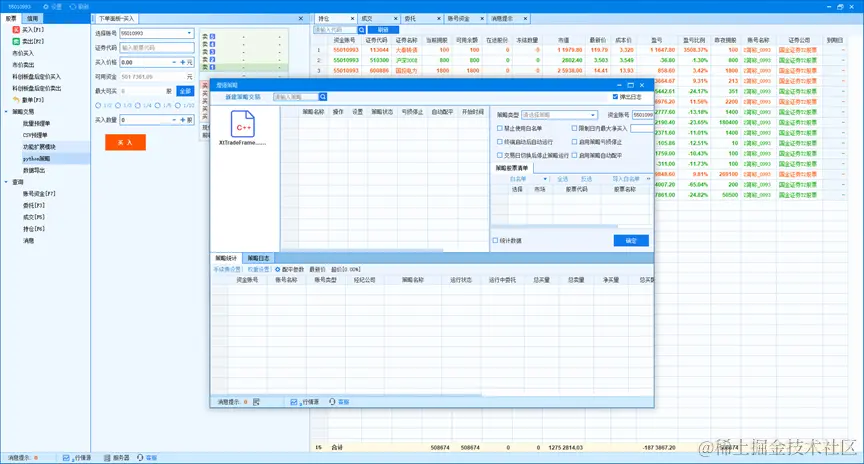Click the 导入白名单 link
This screenshot has height=464, width=864.
(x=626, y=179)
